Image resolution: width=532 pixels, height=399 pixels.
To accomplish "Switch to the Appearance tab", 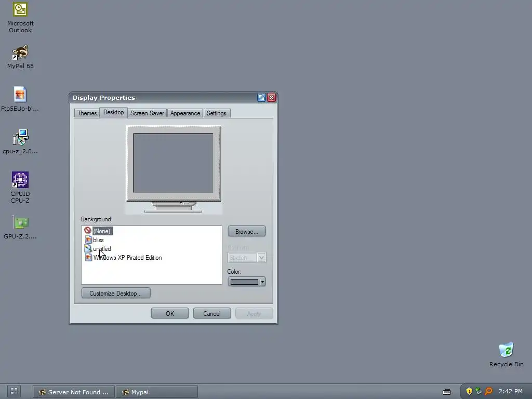I will click(x=185, y=113).
